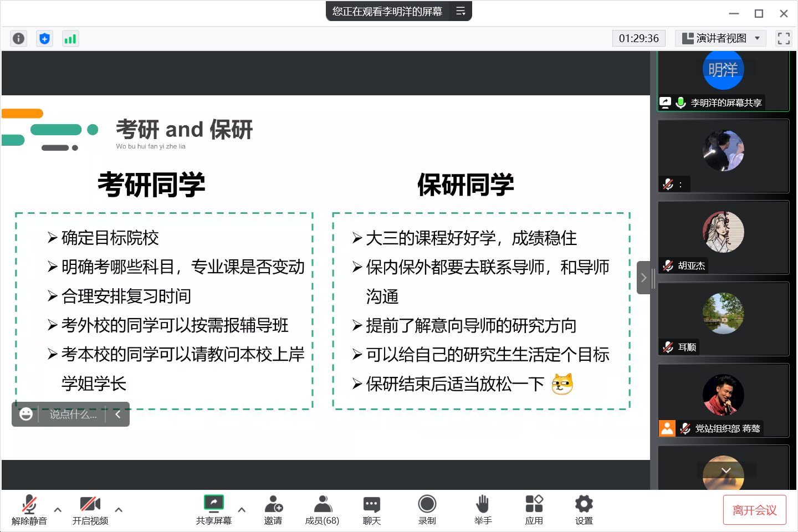Click the 离开会议 leave meeting button
This screenshot has width=798, height=532.
pos(754,510)
